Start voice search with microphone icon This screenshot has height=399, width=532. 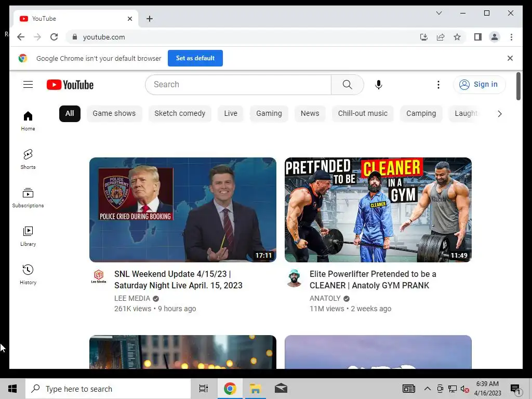tap(379, 85)
